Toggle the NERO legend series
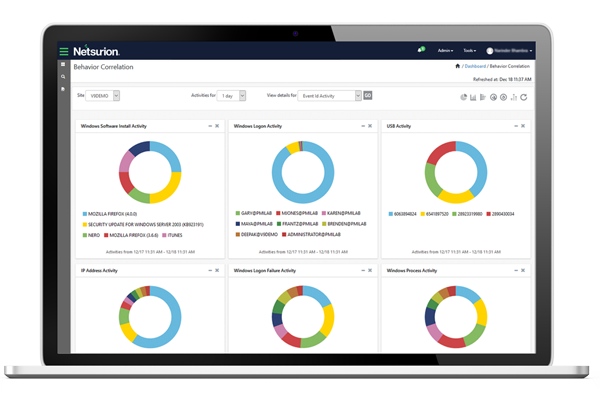 [91, 235]
